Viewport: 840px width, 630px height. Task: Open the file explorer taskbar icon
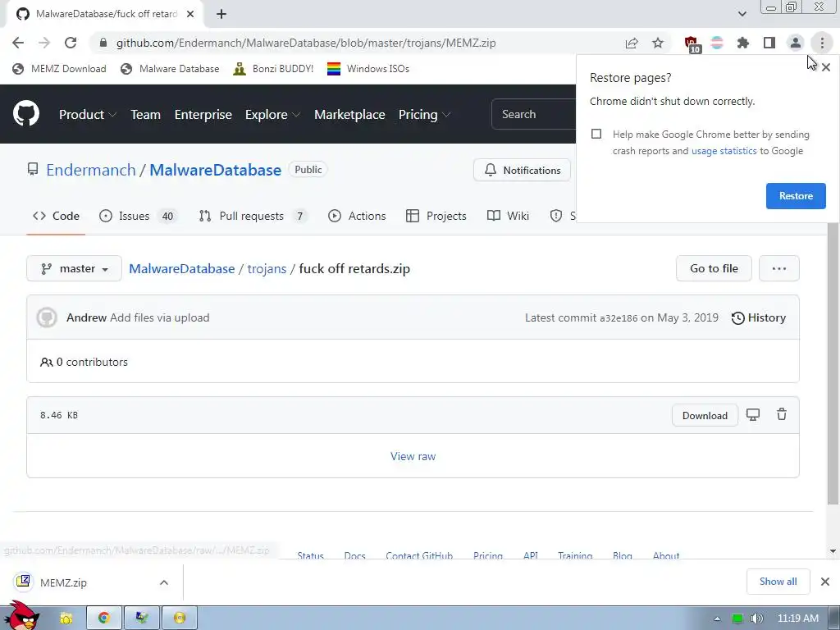[66, 619]
